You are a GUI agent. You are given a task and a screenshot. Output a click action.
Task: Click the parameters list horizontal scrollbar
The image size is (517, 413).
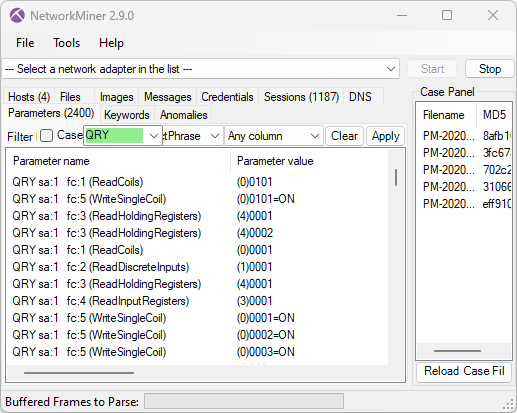point(79,373)
